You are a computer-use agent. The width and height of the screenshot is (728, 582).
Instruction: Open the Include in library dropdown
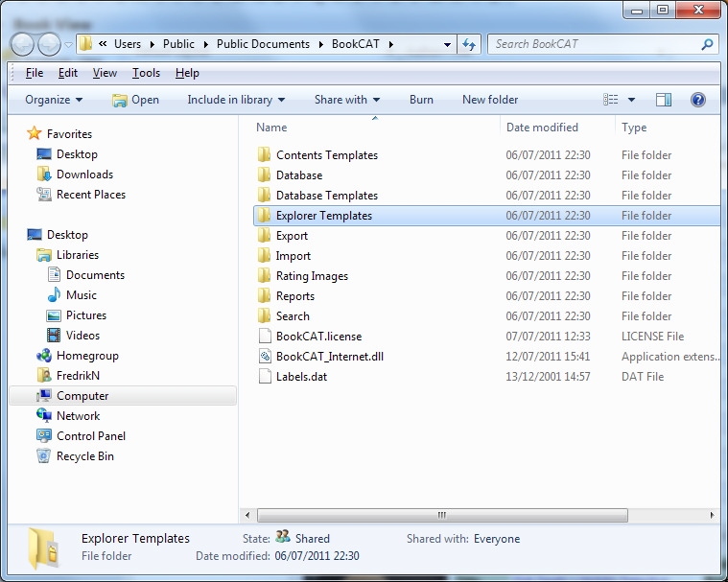(x=236, y=100)
